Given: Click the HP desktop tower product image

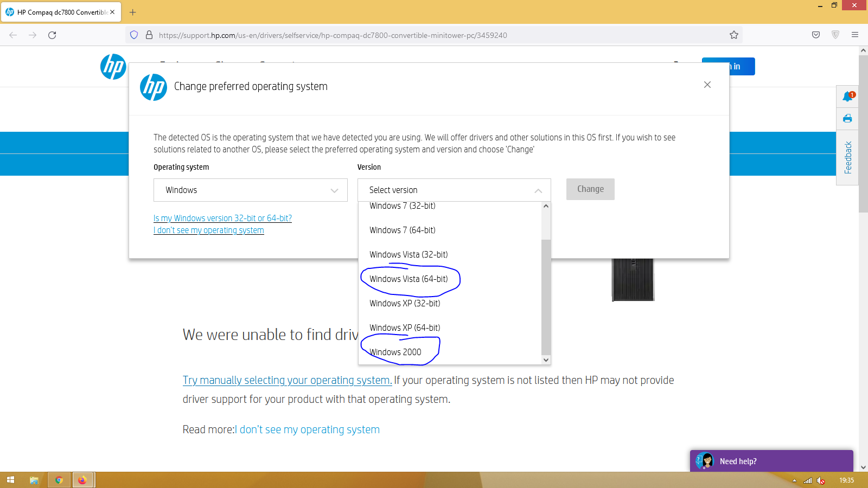Looking at the screenshot, I should (633, 280).
